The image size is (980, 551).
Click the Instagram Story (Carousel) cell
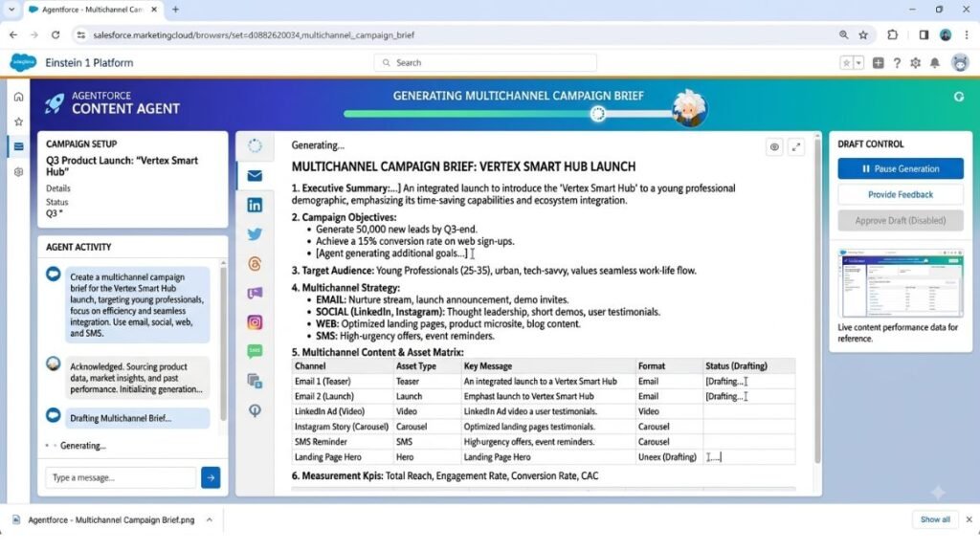[342, 427]
